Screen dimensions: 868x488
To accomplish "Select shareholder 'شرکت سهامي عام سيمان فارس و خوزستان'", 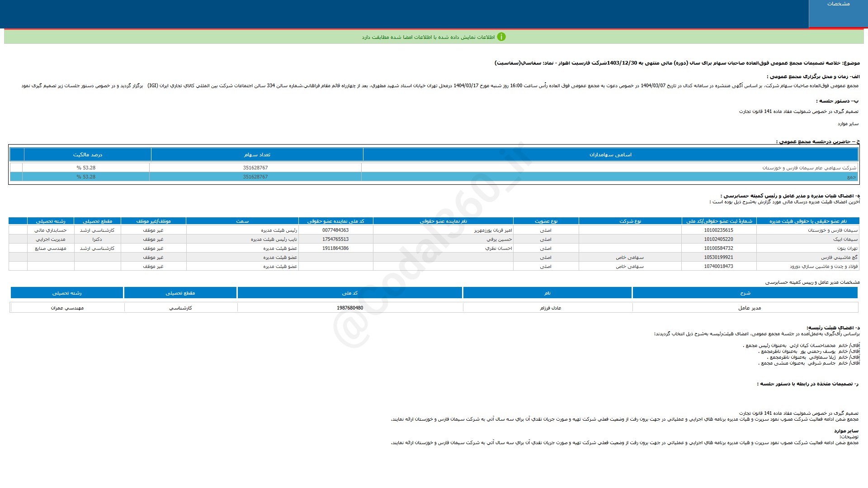I will (x=809, y=168).
